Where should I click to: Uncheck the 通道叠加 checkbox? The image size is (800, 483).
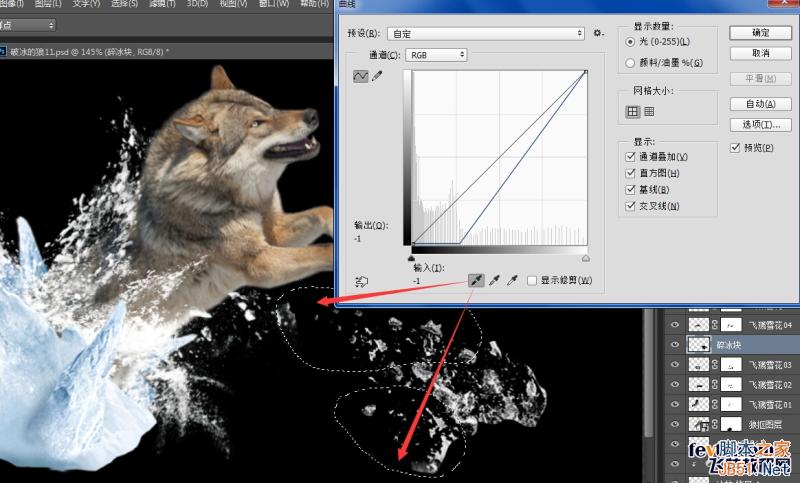(630, 157)
